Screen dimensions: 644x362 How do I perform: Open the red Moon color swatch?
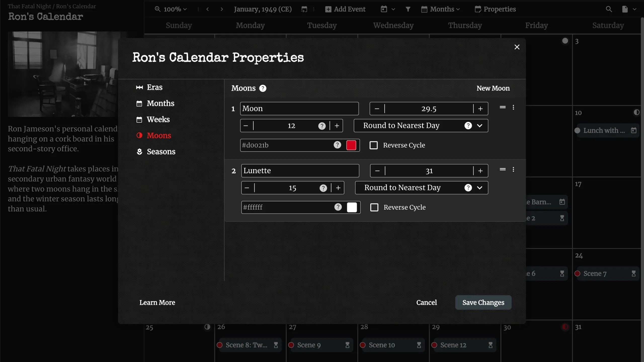pyautogui.click(x=351, y=145)
